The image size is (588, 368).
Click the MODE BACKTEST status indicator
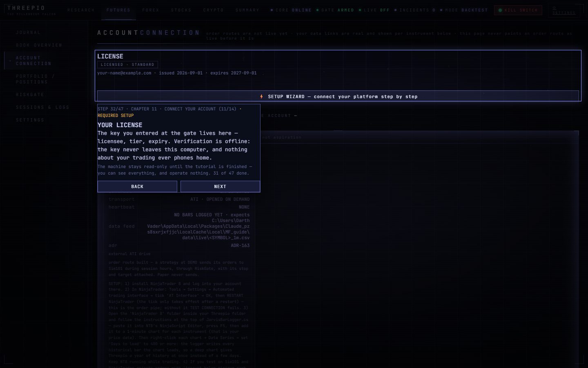click(464, 10)
